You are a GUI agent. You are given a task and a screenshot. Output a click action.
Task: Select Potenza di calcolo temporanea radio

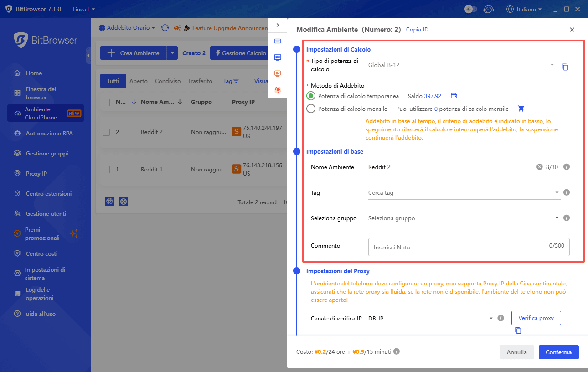[x=311, y=96]
